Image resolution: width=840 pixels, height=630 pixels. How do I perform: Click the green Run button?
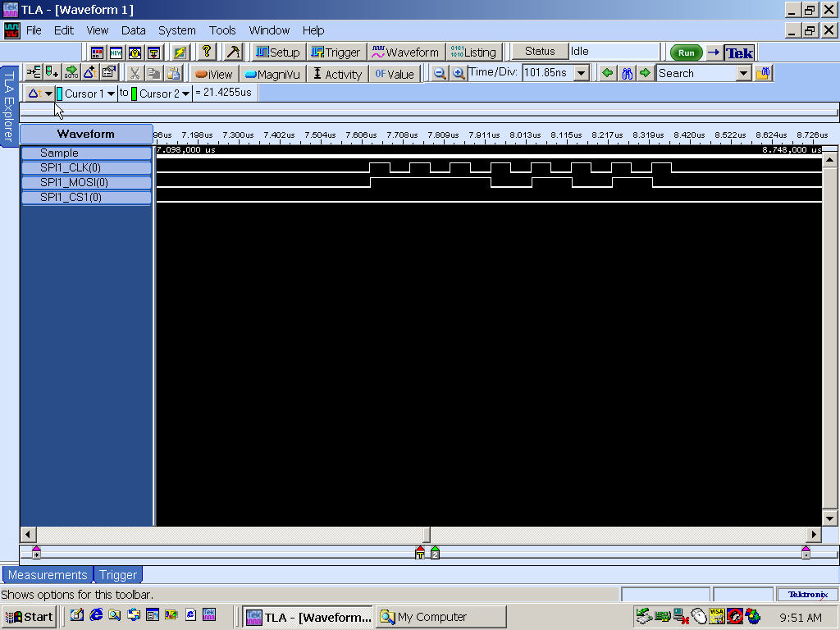click(687, 52)
